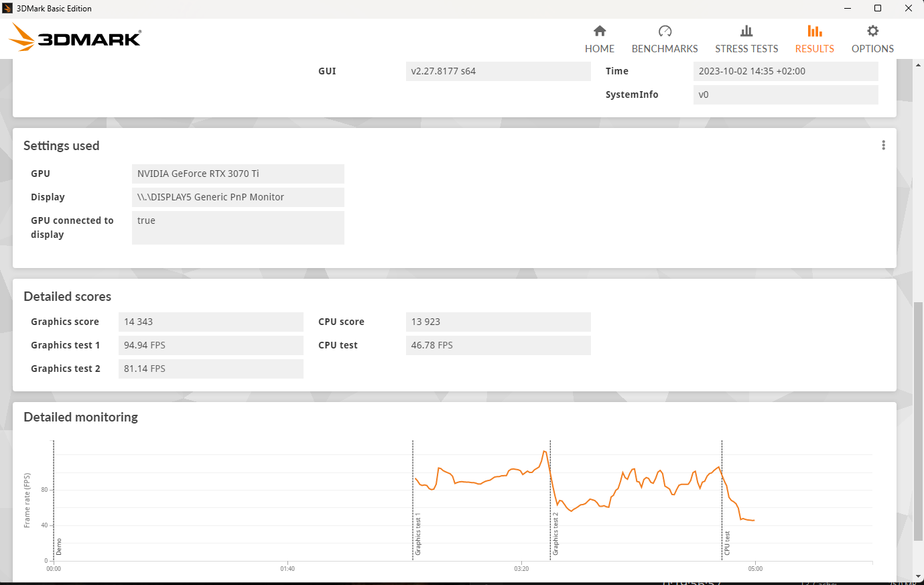Click the scrollbar down arrow
This screenshot has width=924, height=585.
(918, 576)
